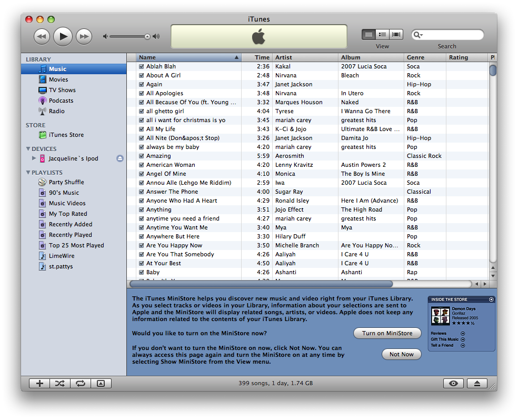Sort by Rating column header
This screenshot has width=518, height=420.
(467, 57)
